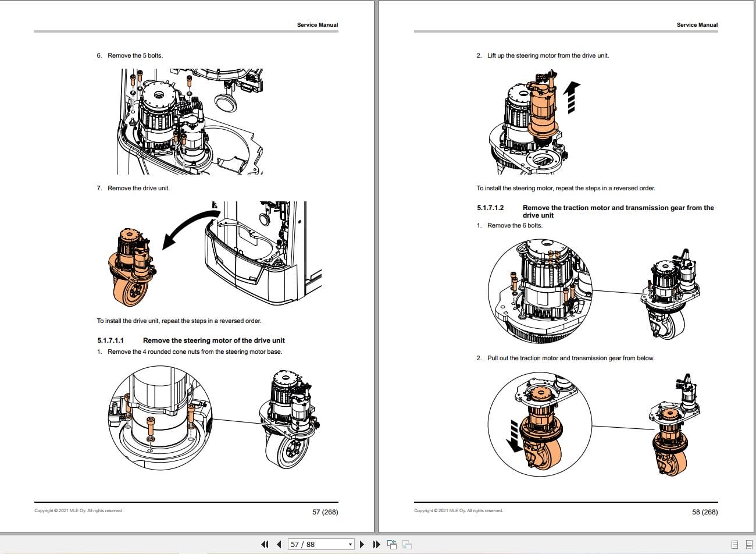Screen dimensions: 756x554
Task: Click the greyed next view navigation icon
Action: (407, 545)
